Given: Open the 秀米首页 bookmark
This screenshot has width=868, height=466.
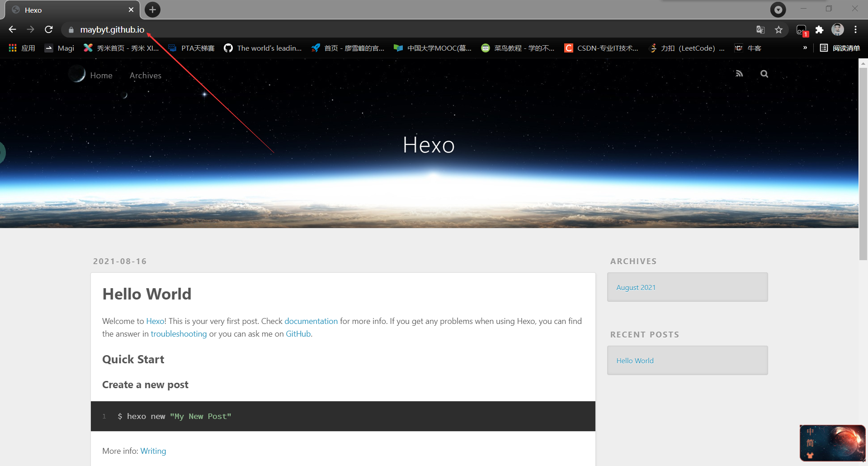Looking at the screenshot, I should (x=121, y=48).
